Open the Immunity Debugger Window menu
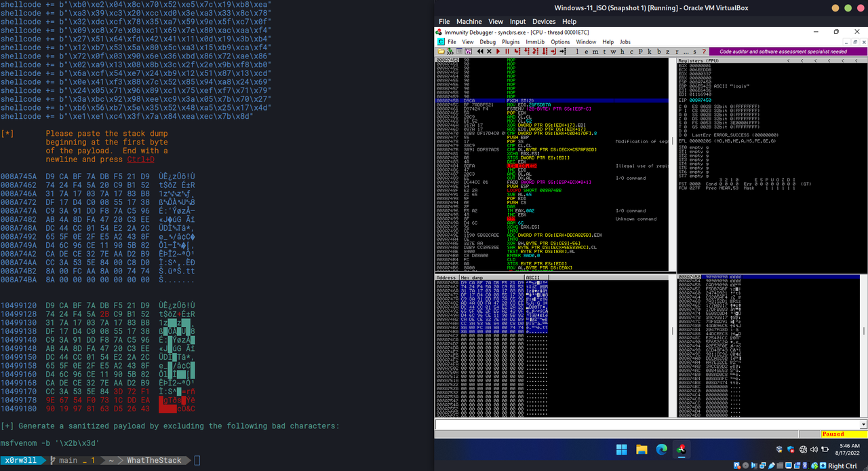Image resolution: width=868 pixels, height=471 pixels. [586, 41]
